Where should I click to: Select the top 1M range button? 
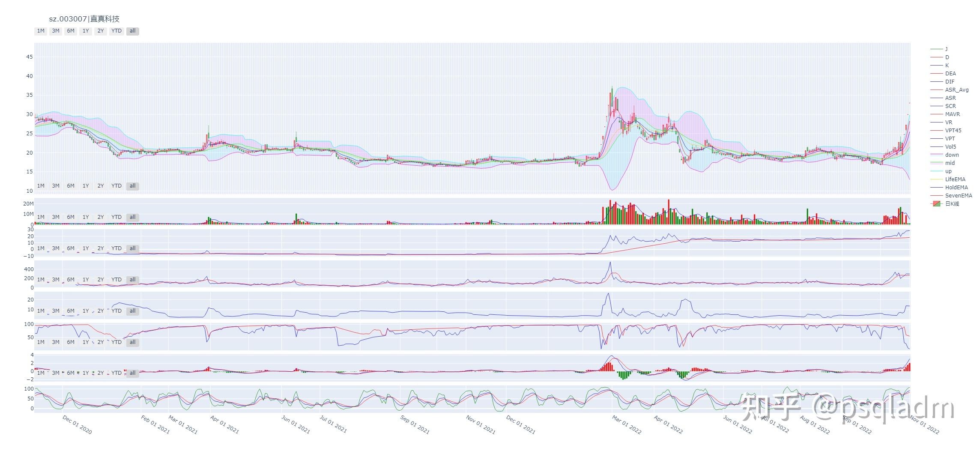pos(41,31)
